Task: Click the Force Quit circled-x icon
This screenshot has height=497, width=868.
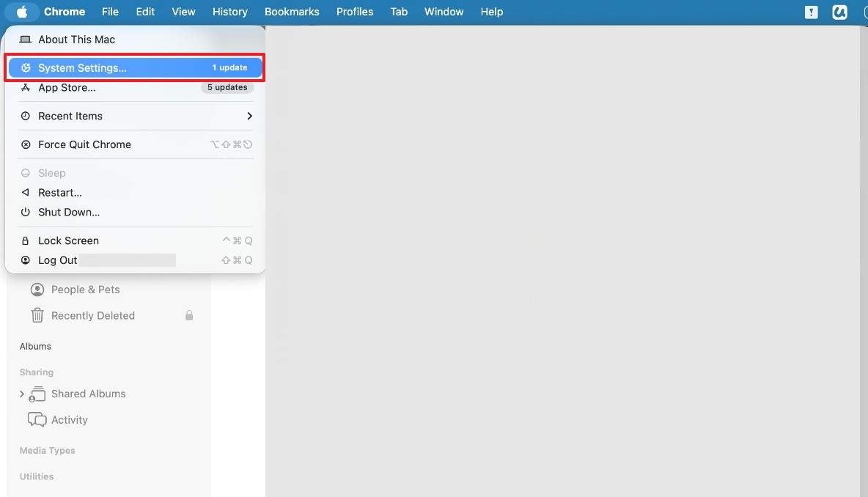Action: 26,144
